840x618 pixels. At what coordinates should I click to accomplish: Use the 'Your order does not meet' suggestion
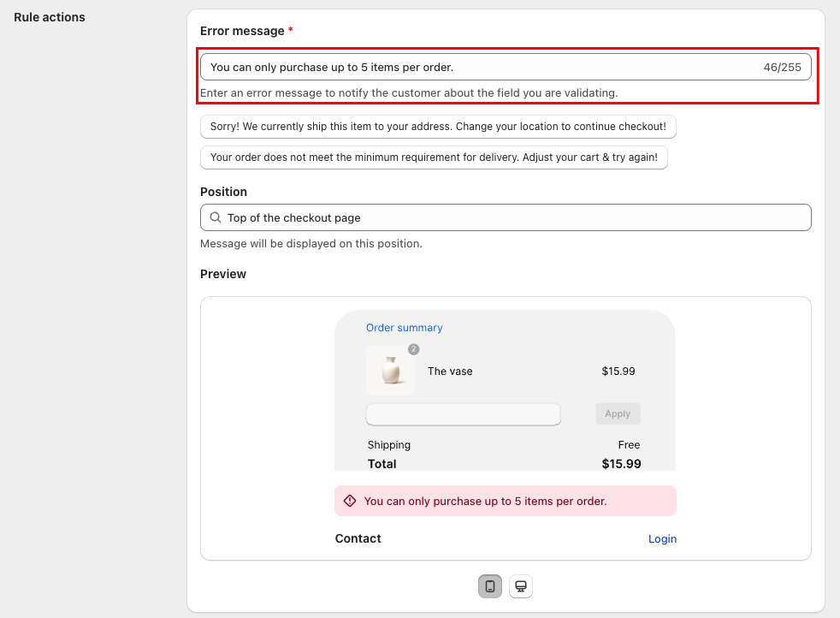click(x=434, y=157)
